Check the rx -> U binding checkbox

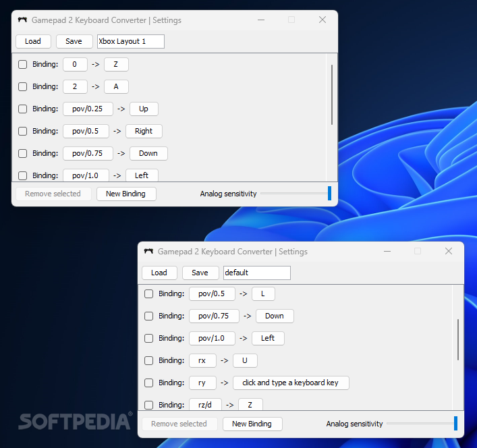[x=148, y=360]
